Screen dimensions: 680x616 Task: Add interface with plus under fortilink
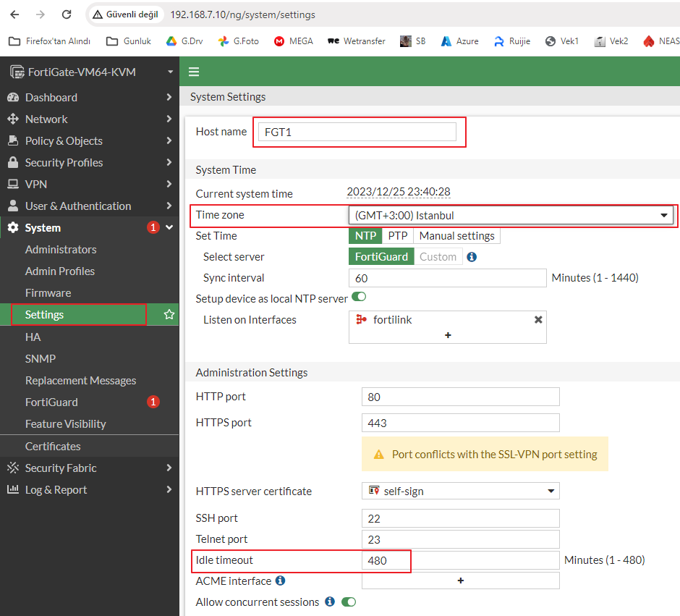click(448, 335)
